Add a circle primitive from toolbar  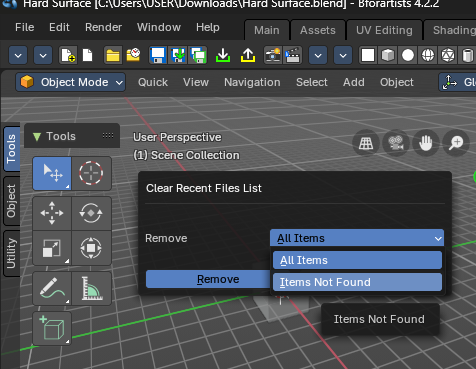(408, 55)
